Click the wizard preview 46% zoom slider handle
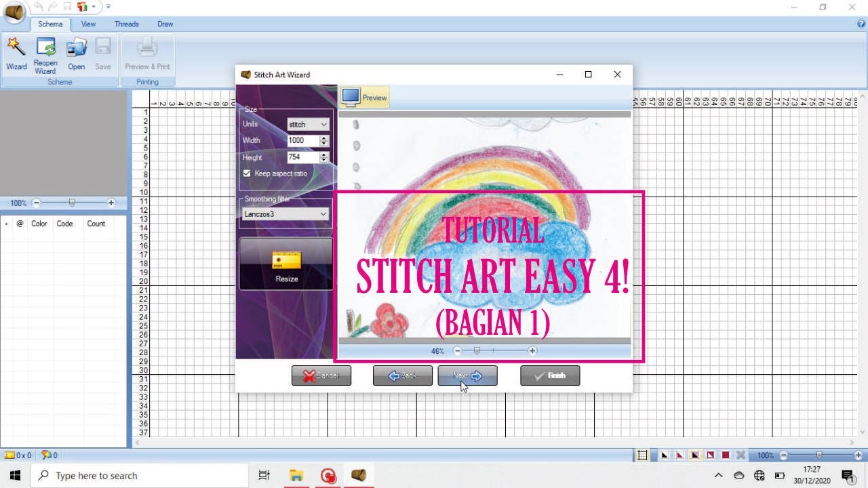Screen dimensions: 868x488 [477, 350]
